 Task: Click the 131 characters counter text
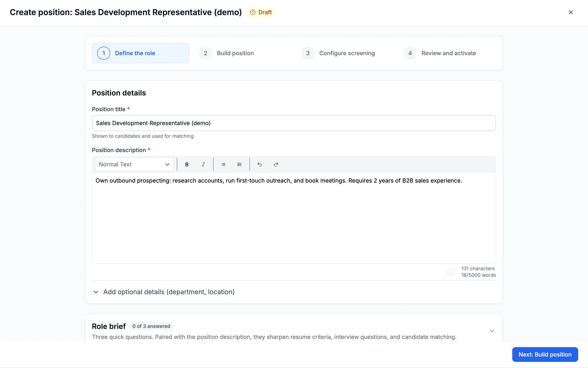click(x=478, y=269)
